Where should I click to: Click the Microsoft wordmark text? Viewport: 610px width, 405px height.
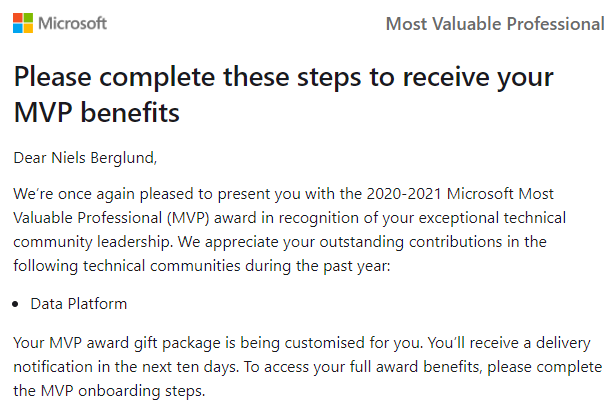72,23
